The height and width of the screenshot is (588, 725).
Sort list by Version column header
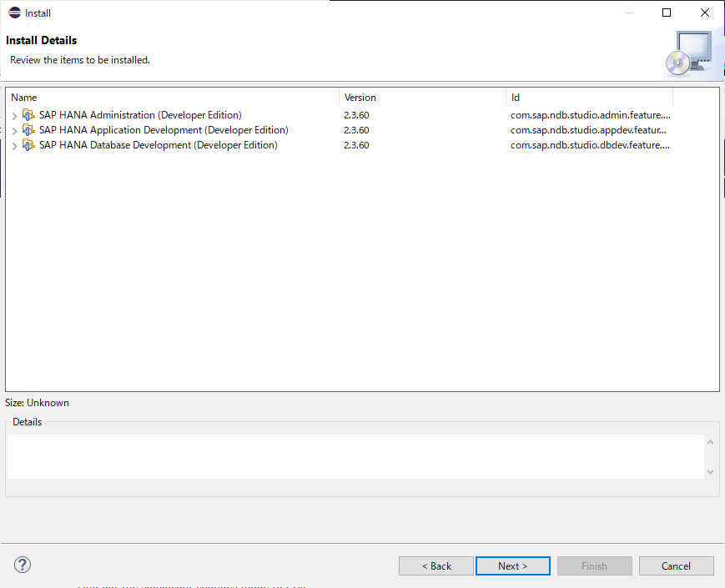423,98
